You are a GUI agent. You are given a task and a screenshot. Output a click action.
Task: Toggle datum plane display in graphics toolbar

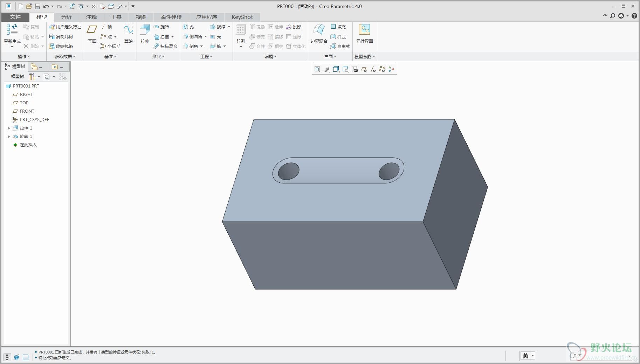[x=364, y=69]
